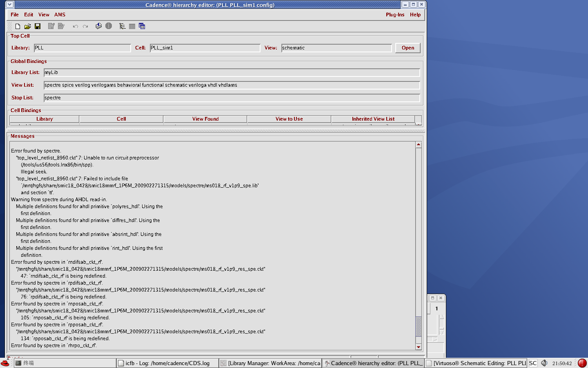
Task: Click the 'Unable to run circuit preprocessor' line
Action: click(x=87, y=158)
